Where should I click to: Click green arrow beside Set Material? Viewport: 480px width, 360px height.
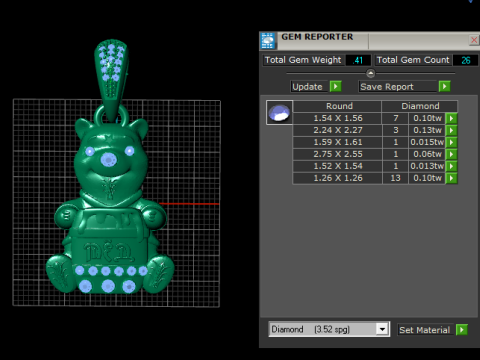click(x=462, y=330)
